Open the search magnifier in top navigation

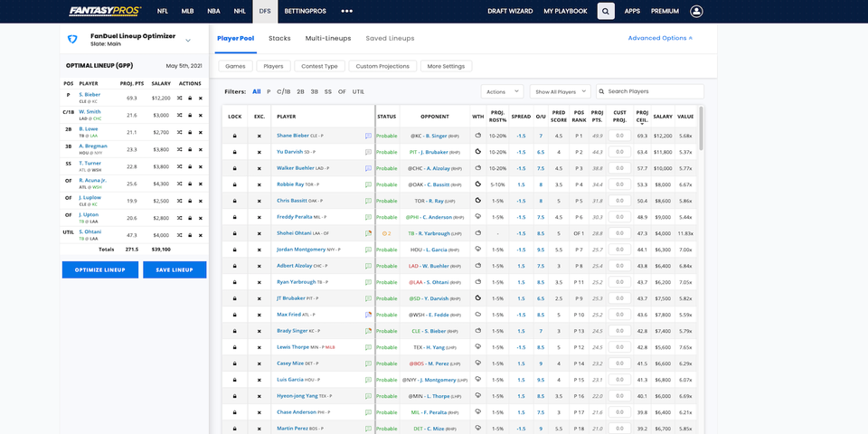coord(606,11)
